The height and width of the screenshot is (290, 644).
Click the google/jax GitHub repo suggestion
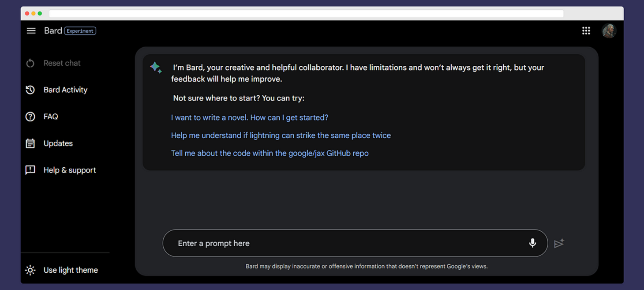point(270,153)
